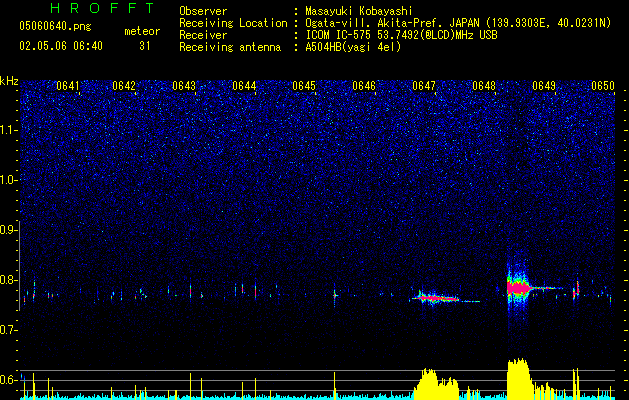Click the long meteor echo at 0647
Image resolution: width=629 pixels, height=400 pixels.
click(x=439, y=298)
